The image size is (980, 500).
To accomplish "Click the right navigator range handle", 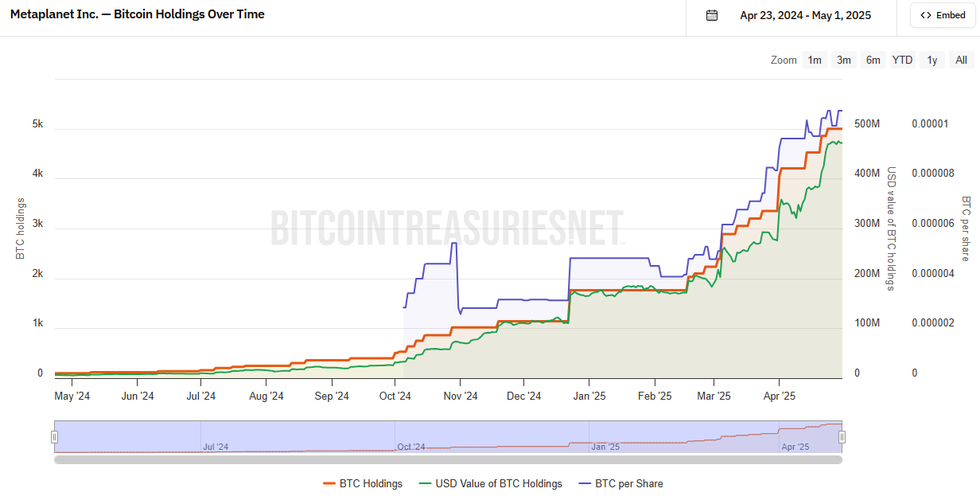I will pyautogui.click(x=842, y=436).
